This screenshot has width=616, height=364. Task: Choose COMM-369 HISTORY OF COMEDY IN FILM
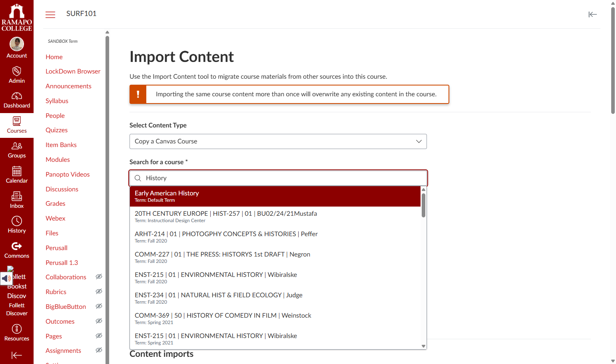[275, 318]
